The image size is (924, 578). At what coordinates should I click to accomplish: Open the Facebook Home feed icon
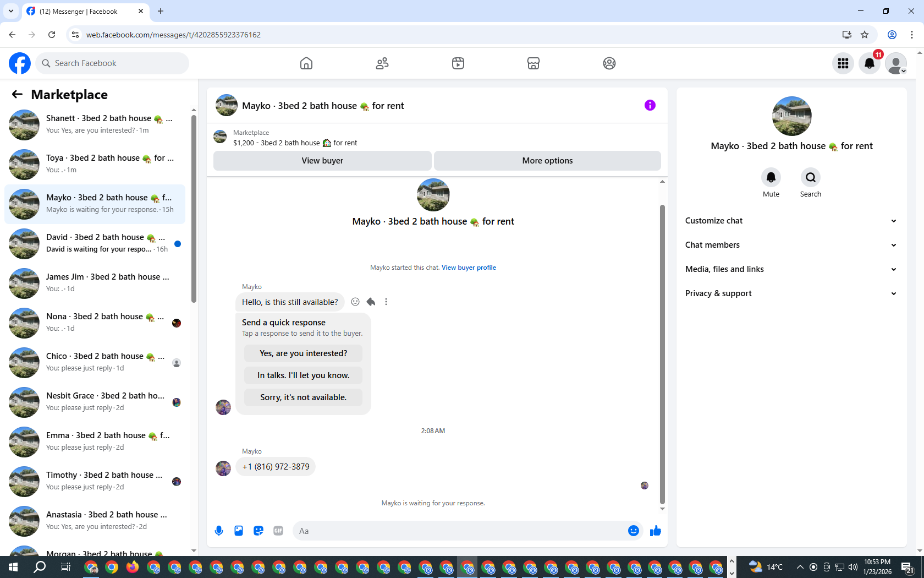point(306,63)
